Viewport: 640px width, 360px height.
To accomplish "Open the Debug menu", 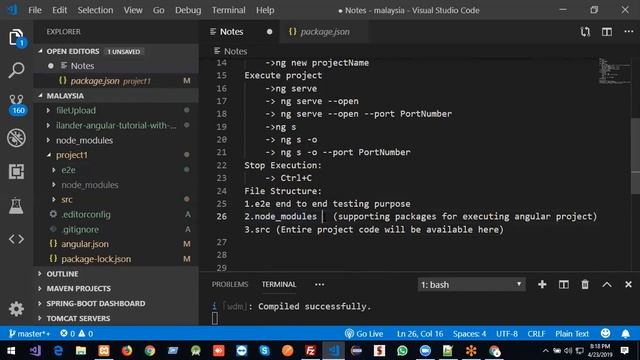I will 188,10.
